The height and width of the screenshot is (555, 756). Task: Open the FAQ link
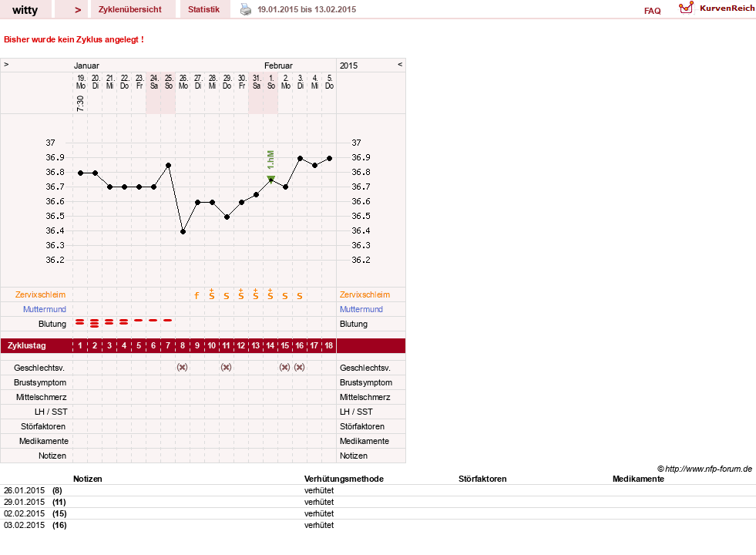(x=652, y=11)
